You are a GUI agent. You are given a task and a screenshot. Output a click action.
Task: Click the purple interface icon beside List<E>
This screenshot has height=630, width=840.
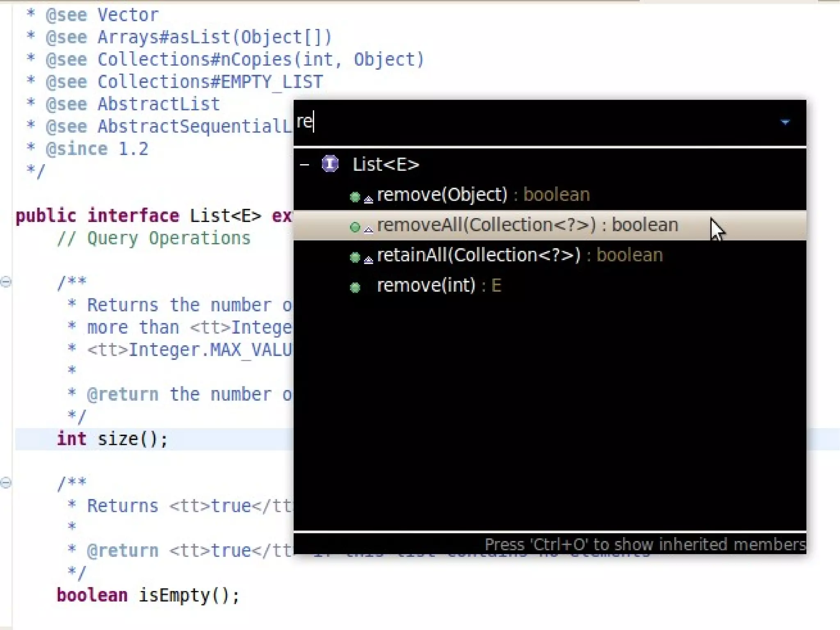point(330,164)
